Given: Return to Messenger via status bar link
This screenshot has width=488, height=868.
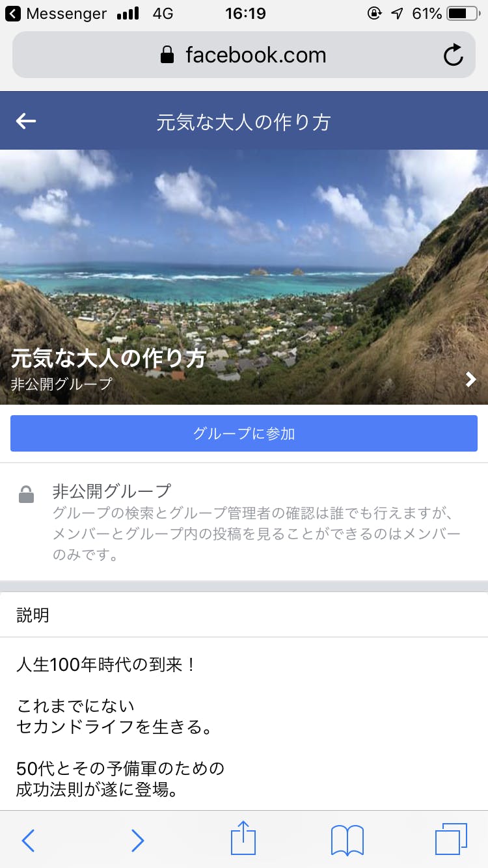Looking at the screenshot, I should (56, 13).
